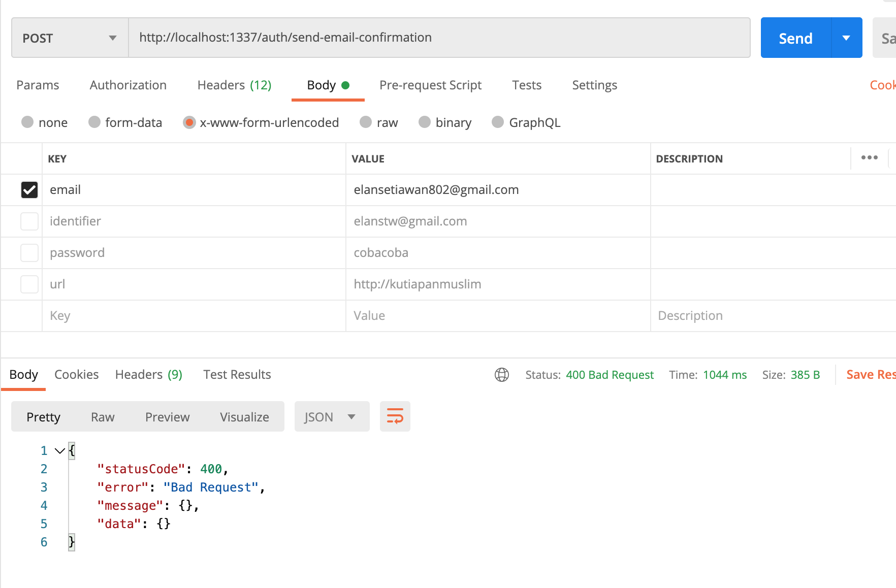Click the email key cell
The width and height of the screenshot is (896, 588).
[x=194, y=190]
